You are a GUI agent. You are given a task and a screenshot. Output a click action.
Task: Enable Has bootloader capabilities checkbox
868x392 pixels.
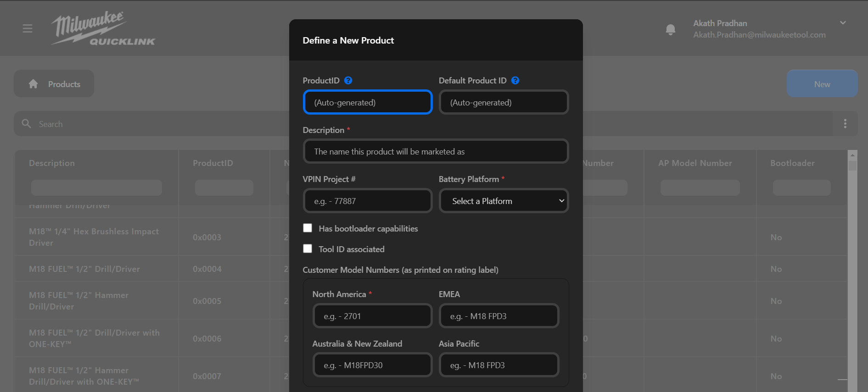(308, 228)
